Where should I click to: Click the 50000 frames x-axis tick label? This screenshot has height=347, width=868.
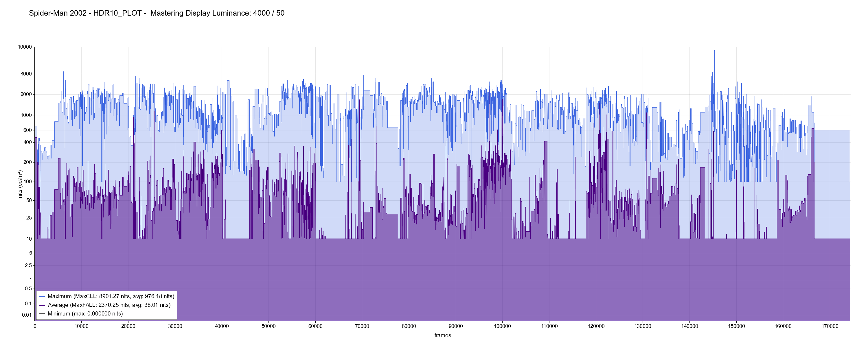pyautogui.click(x=269, y=326)
